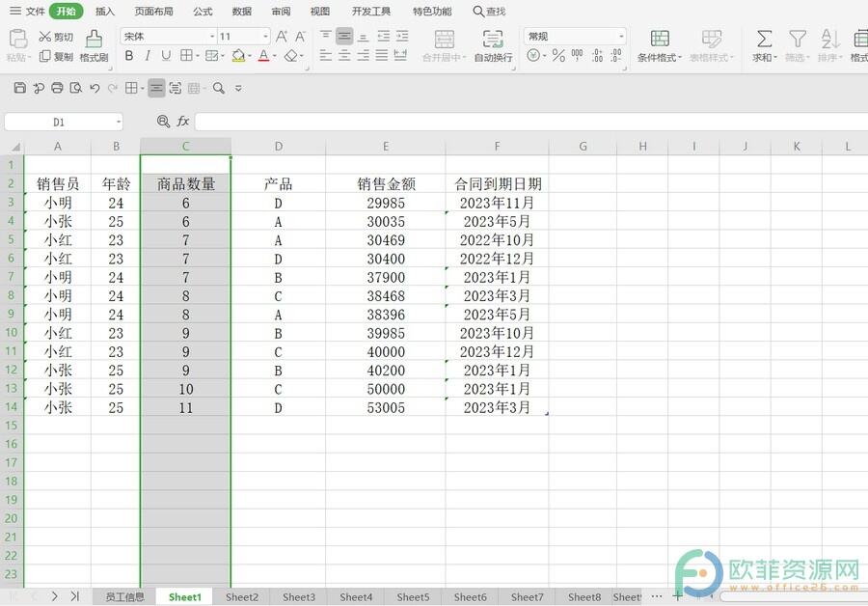The image size is (868, 606).
Task: Click the Cut (剪切) scissors button
Action: 55,37
